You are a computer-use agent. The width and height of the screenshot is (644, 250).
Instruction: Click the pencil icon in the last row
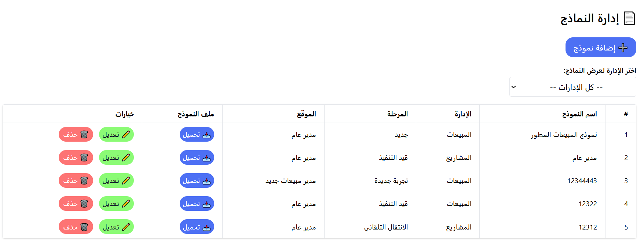(x=127, y=227)
